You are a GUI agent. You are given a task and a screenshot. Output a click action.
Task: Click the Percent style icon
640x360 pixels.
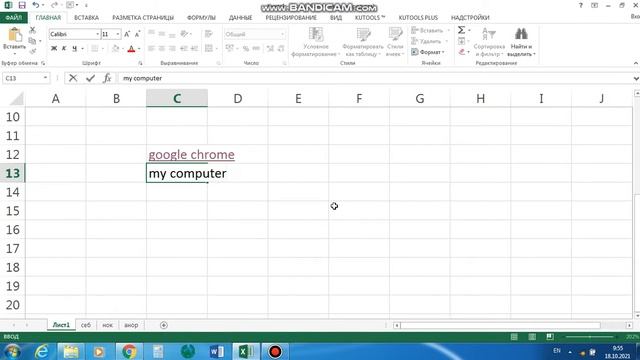click(x=246, y=49)
